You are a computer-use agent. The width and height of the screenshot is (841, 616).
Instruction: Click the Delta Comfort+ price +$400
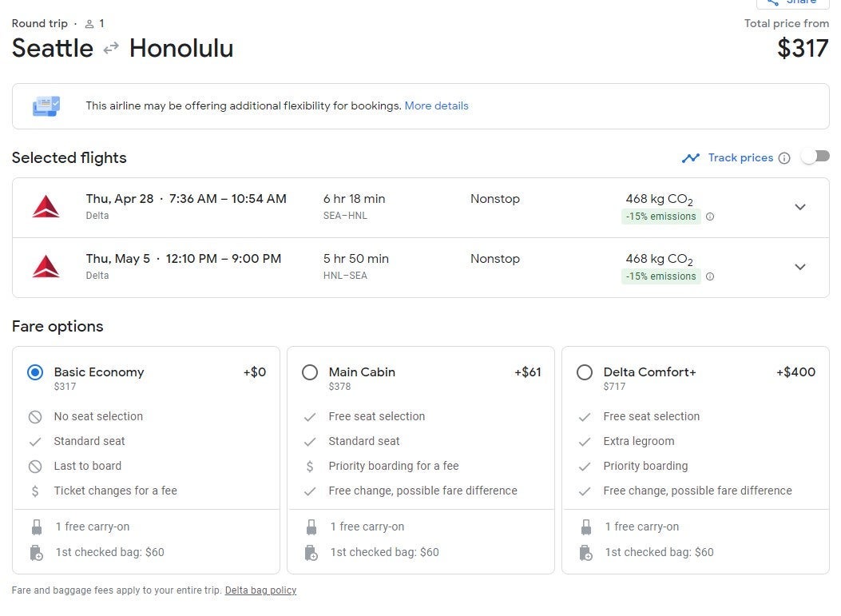(x=795, y=372)
